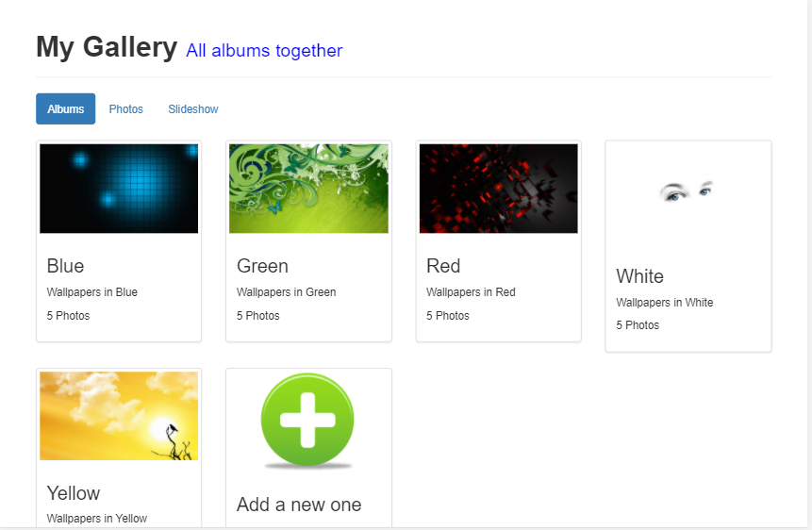Click the Red album title

coord(443,266)
